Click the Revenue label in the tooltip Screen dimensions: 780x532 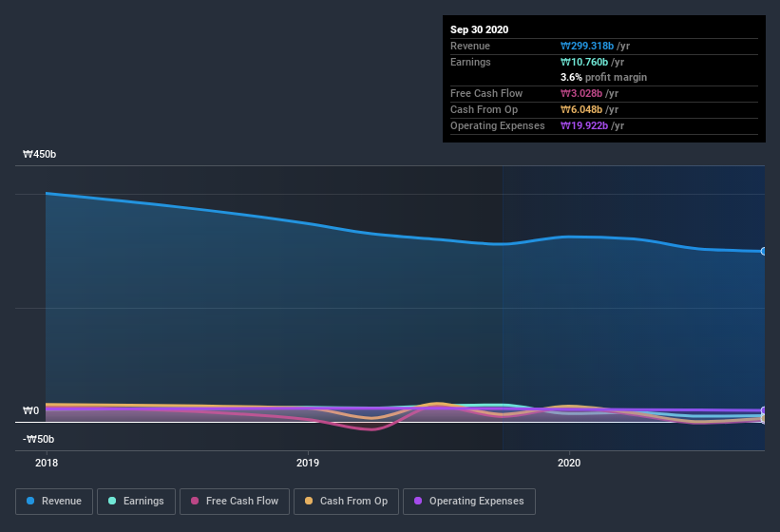(470, 46)
